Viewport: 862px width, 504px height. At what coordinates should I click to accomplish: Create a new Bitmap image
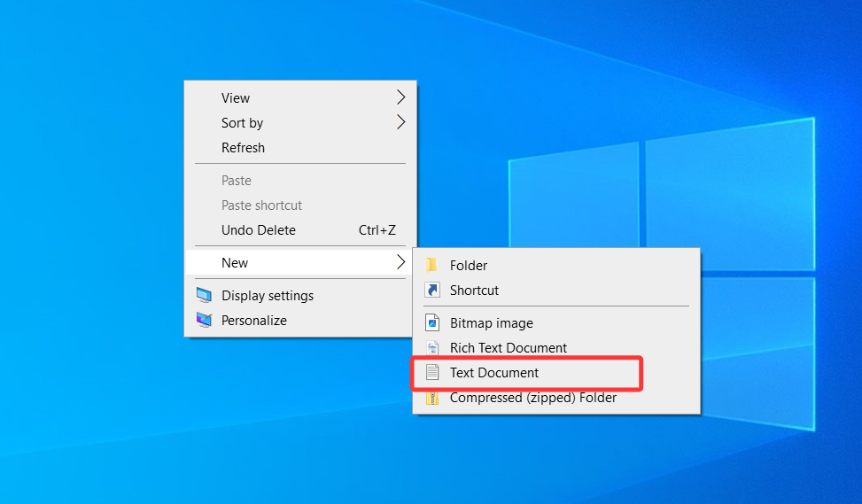(556, 323)
